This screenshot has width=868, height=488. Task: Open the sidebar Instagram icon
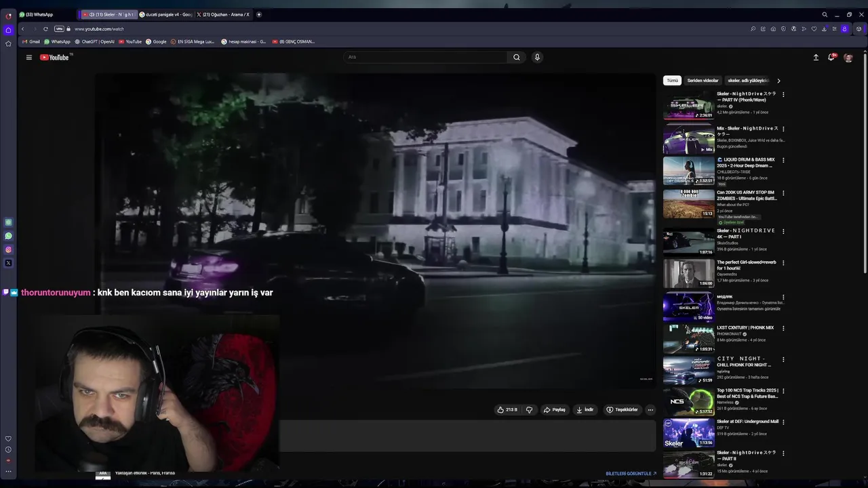[x=8, y=249]
